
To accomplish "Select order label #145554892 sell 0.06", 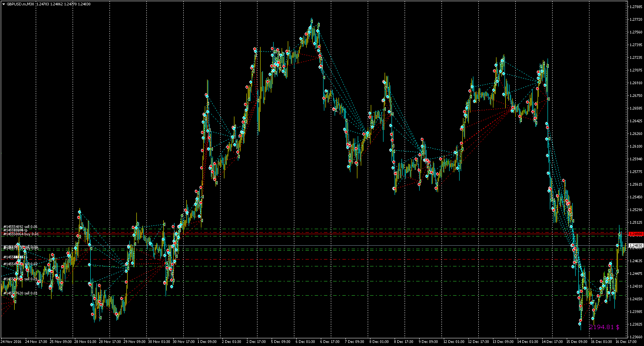I will click(x=20, y=226).
